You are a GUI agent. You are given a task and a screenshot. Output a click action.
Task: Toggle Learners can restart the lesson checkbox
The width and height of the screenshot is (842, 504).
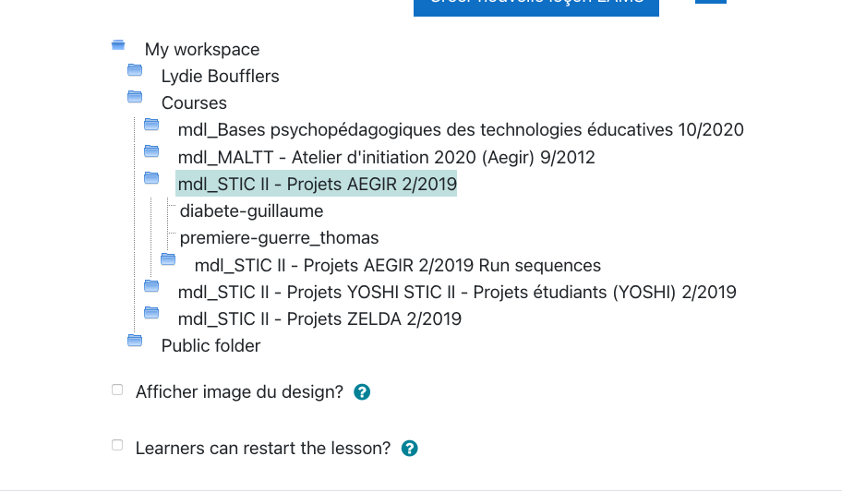[117, 446]
